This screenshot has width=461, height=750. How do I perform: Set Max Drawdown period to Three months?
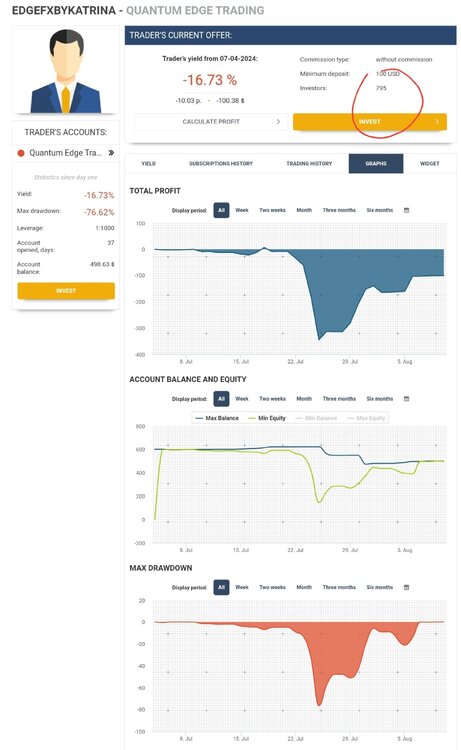[339, 587]
